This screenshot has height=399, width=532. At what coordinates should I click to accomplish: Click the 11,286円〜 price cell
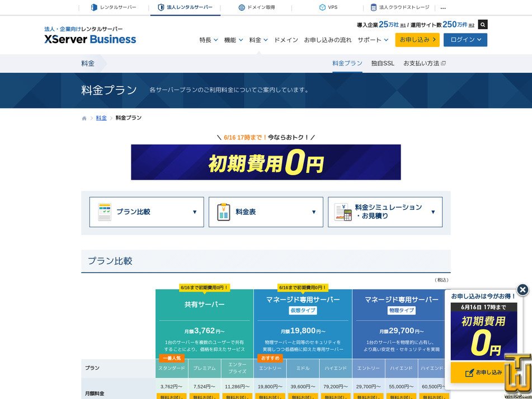pos(237,387)
